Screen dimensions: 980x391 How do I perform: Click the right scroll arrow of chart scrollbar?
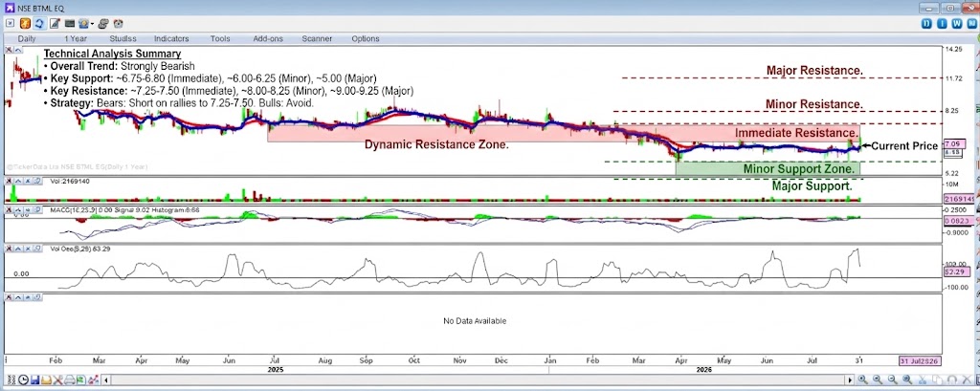(850, 380)
